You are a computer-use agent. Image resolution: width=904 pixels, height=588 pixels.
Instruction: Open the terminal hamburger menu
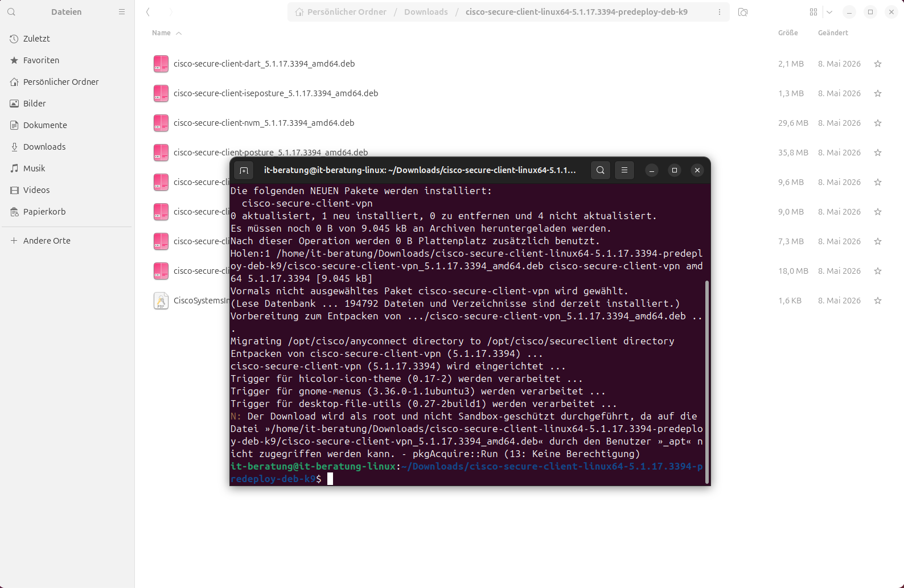coord(624,170)
